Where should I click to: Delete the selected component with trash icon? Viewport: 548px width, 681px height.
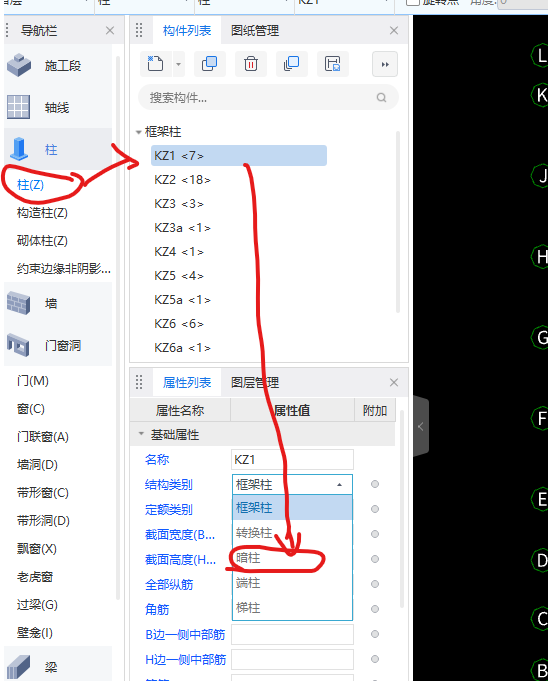pyautogui.click(x=251, y=64)
